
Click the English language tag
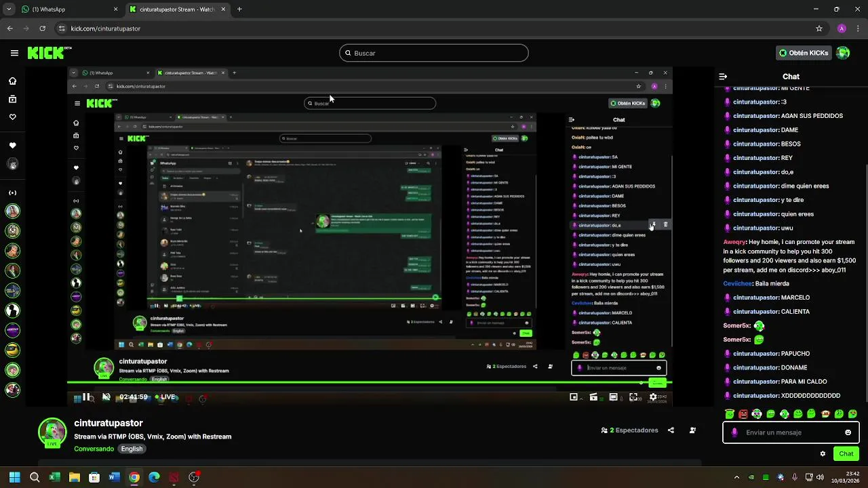pos(132,449)
